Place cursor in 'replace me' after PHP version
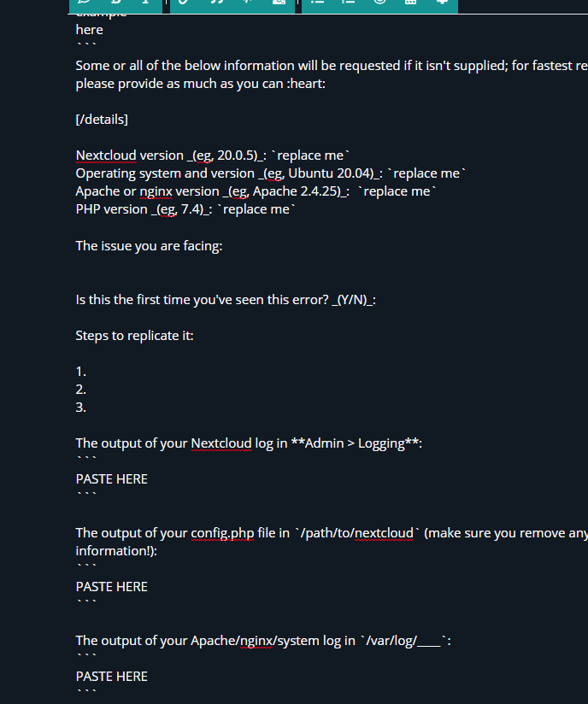 pyautogui.click(x=256, y=209)
